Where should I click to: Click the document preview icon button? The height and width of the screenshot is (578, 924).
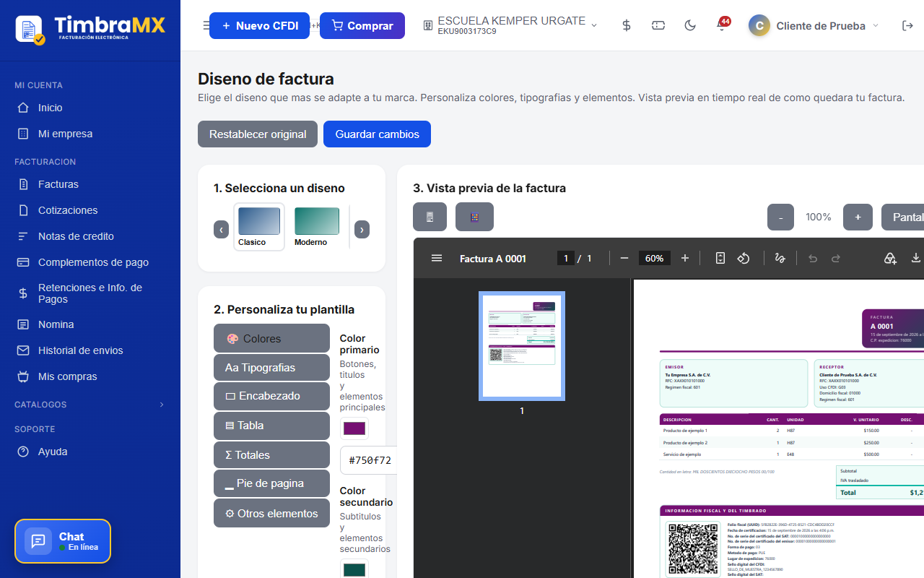(430, 217)
